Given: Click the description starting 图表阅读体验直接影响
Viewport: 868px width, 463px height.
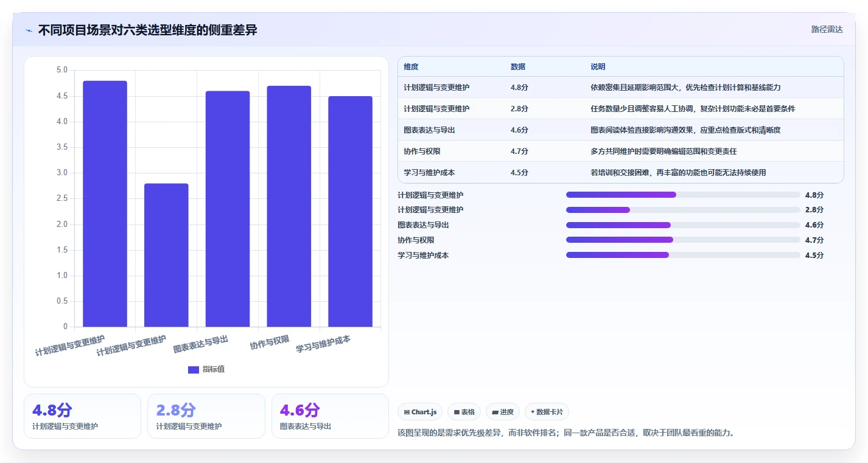Looking at the screenshot, I should click(x=685, y=130).
